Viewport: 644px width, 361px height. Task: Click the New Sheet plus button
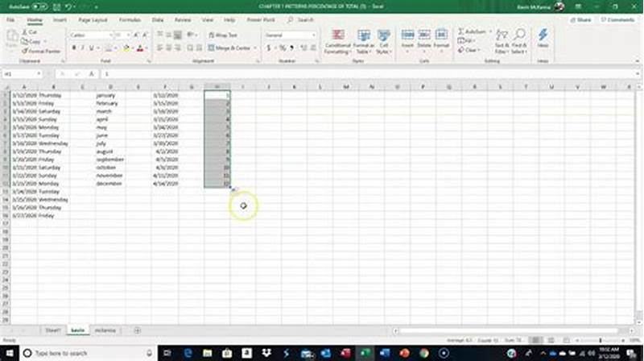137,330
